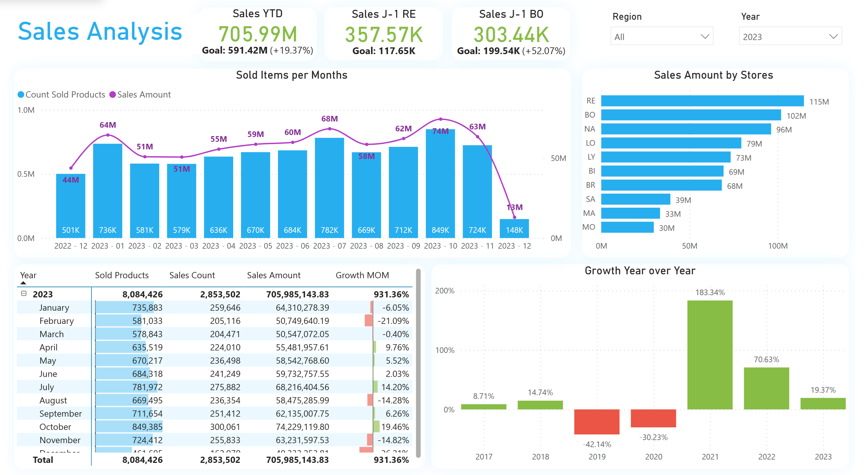Select the October row in table

tap(55, 427)
